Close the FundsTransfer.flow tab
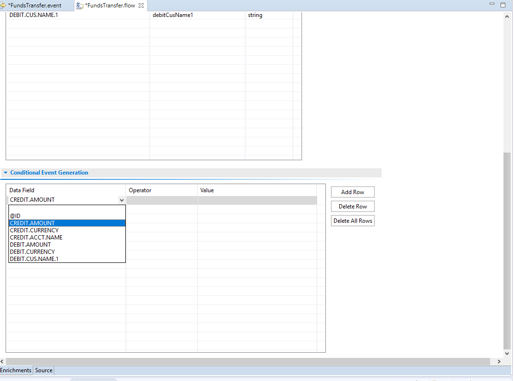 141,5
